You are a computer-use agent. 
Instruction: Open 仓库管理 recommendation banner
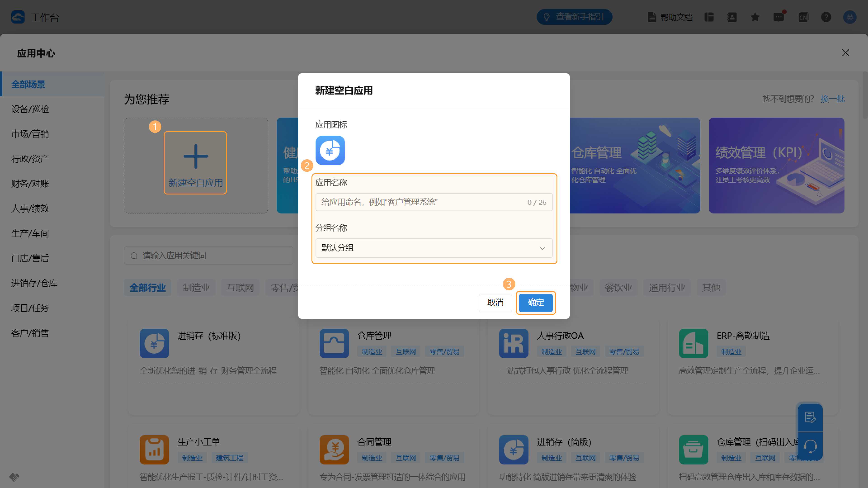point(635,165)
